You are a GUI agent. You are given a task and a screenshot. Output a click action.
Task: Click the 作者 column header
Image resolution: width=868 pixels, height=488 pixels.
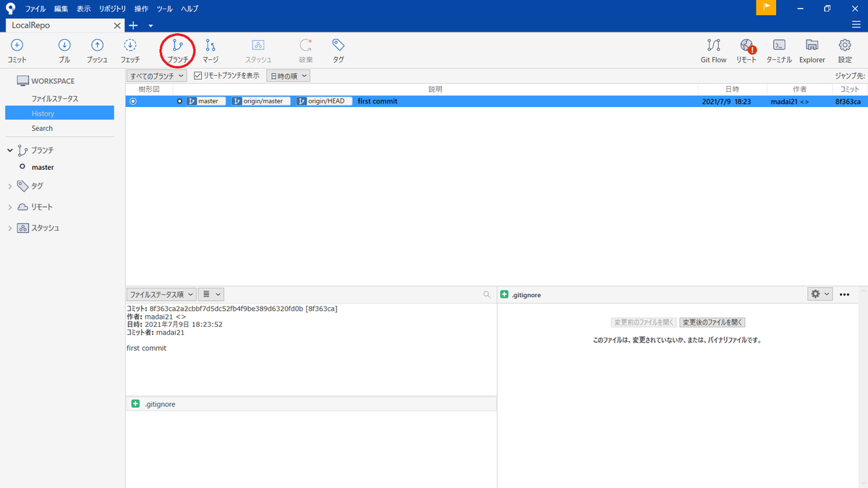(x=799, y=89)
